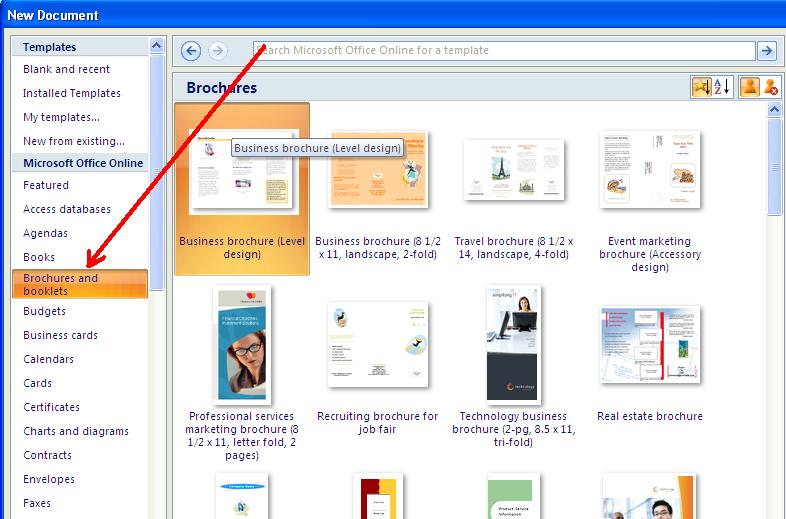Show customer submitted templates person icon
Viewport: 786px width, 519px height.
tap(750, 87)
